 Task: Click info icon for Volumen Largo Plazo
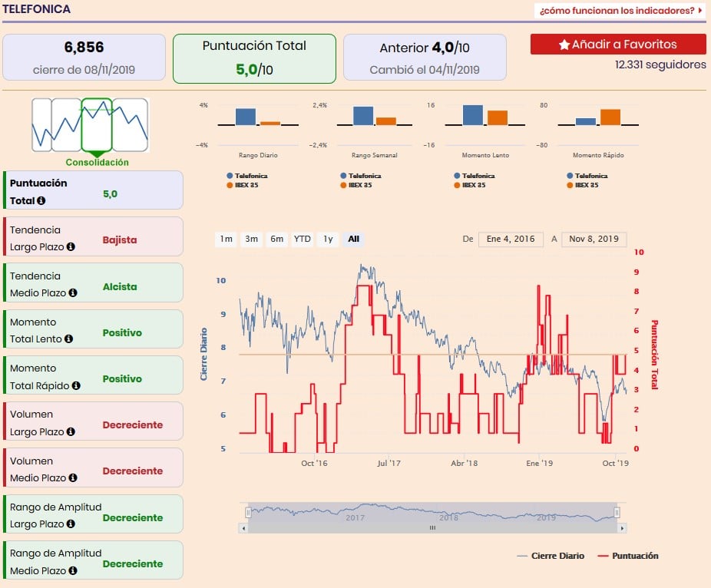pyautogui.click(x=71, y=431)
